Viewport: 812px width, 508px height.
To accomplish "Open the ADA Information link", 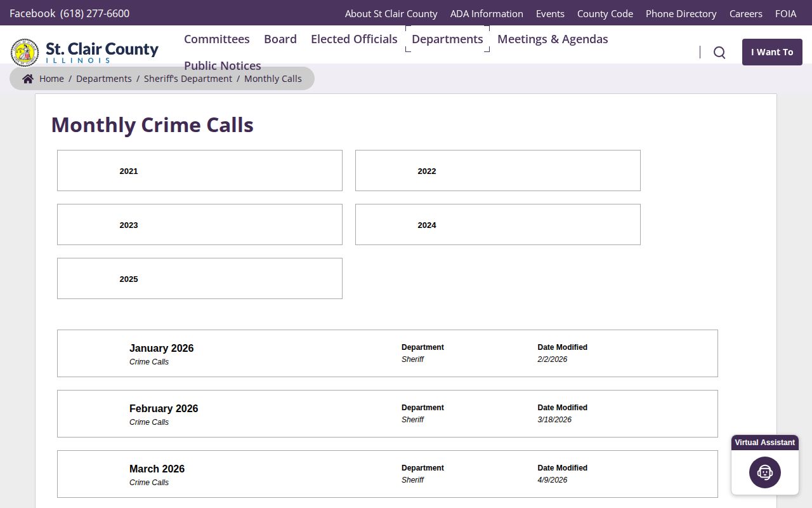I will click(487, 13).
